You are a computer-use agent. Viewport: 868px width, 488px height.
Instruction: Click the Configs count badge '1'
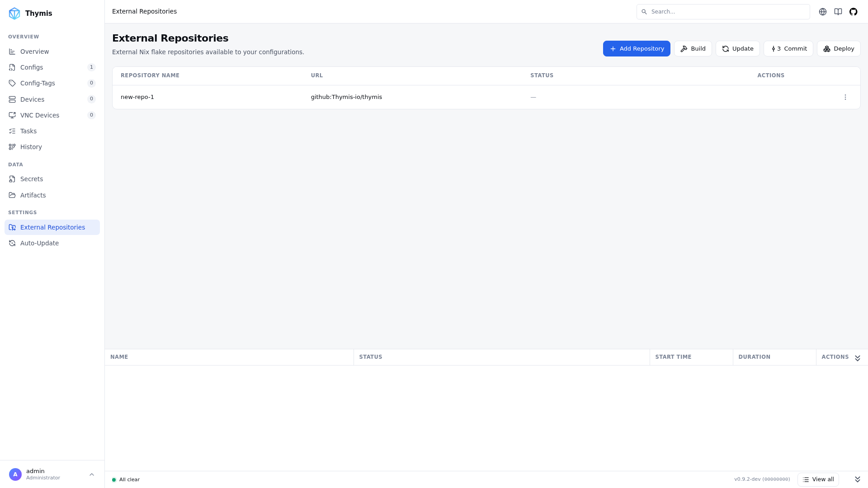click(x=91, y=67)
